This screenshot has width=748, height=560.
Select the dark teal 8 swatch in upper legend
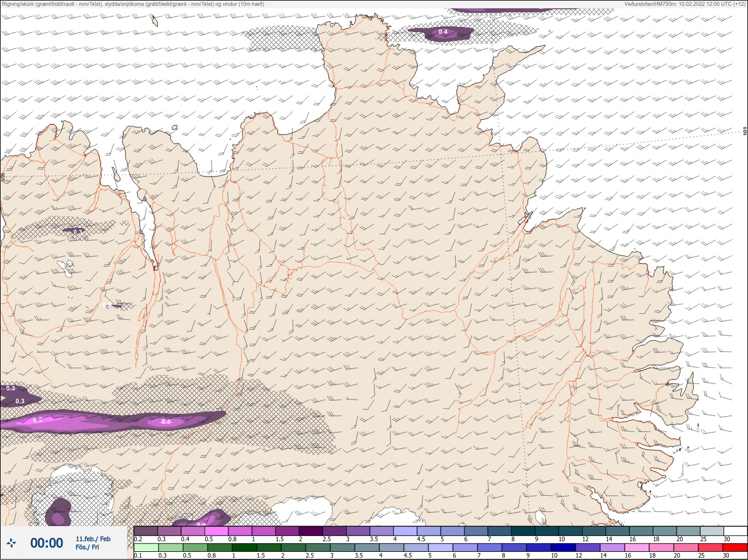pyautogui.click(x=523, y=531)
